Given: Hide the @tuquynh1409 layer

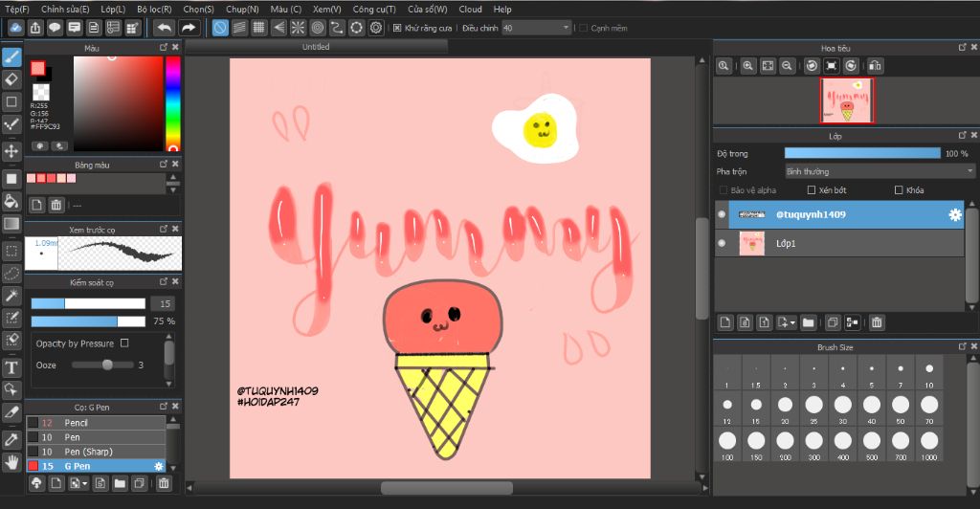Looking at the screenshot, I should pyautogui.click(x=722, y=214).
